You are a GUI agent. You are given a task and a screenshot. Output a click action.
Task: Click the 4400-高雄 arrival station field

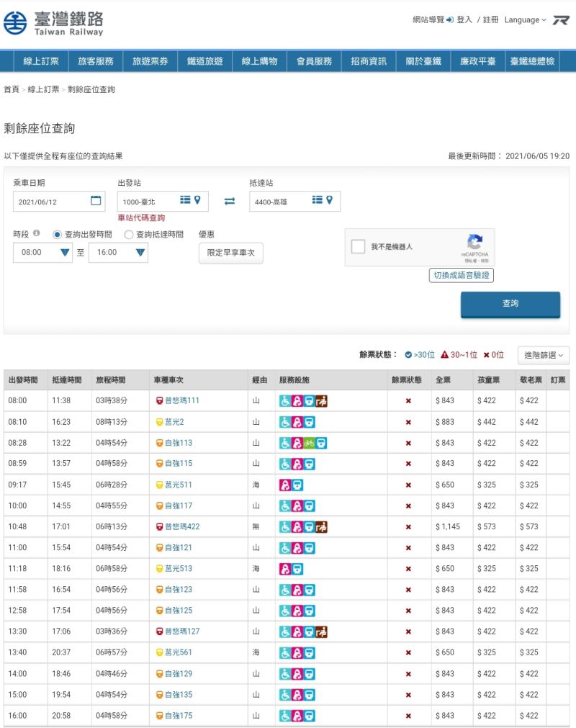tap(294, 202)
